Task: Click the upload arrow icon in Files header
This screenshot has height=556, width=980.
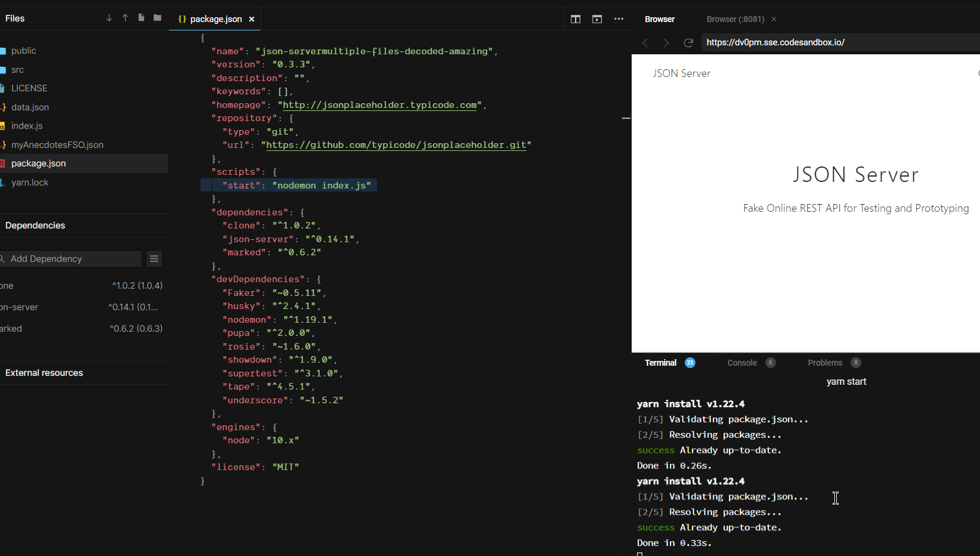Action: pyautogui.click(x=125, y=18)
